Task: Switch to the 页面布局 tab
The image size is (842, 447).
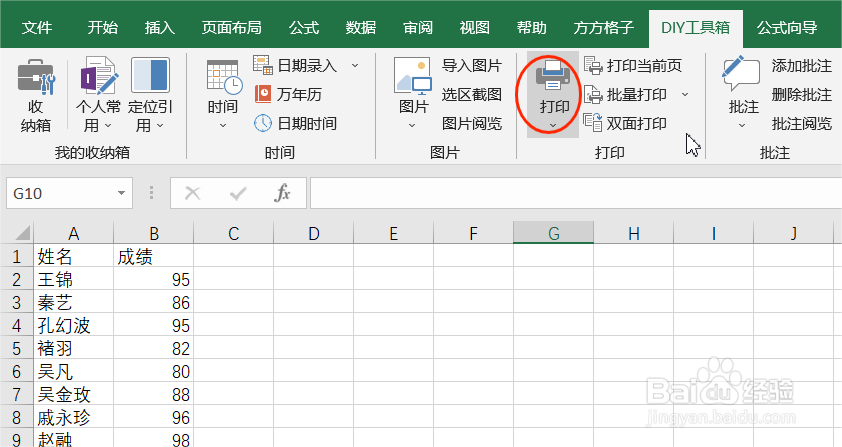Action: (x=231, y=27)
